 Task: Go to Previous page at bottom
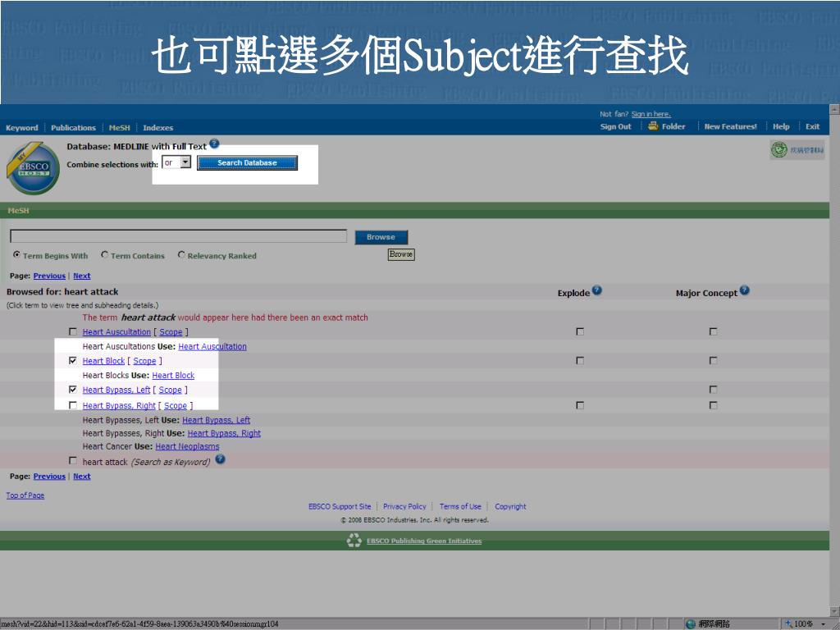tap(49, 477)
